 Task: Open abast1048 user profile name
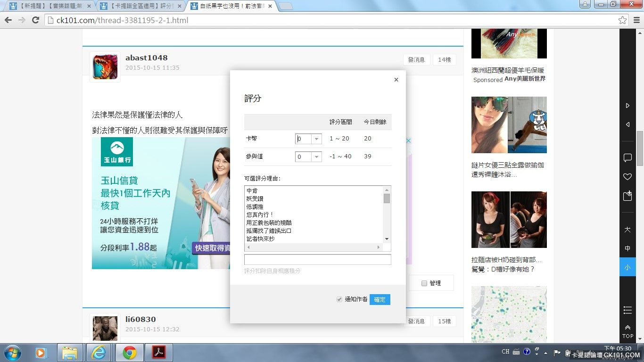[146, 58]
